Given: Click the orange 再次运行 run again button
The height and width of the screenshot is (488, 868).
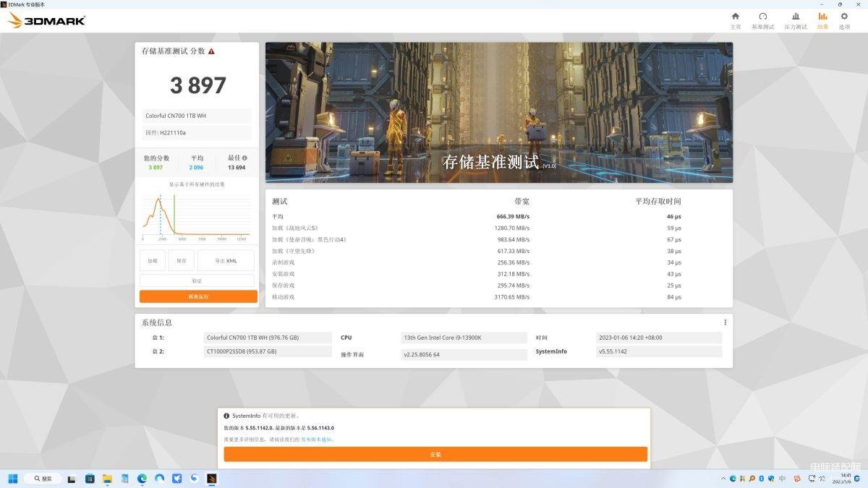Looking at the screenshot, I should (x=198, y=296).
